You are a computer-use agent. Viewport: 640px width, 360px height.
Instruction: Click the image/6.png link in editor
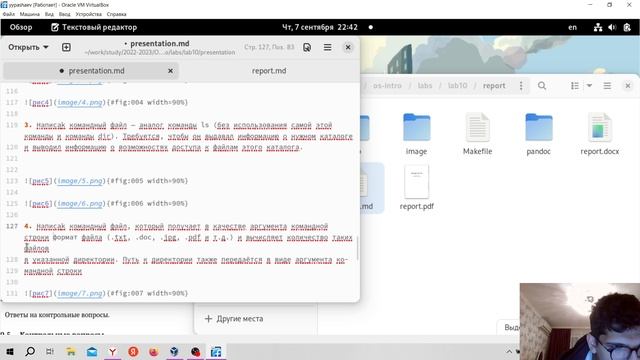pyautogui.click(x=80, y=203)
